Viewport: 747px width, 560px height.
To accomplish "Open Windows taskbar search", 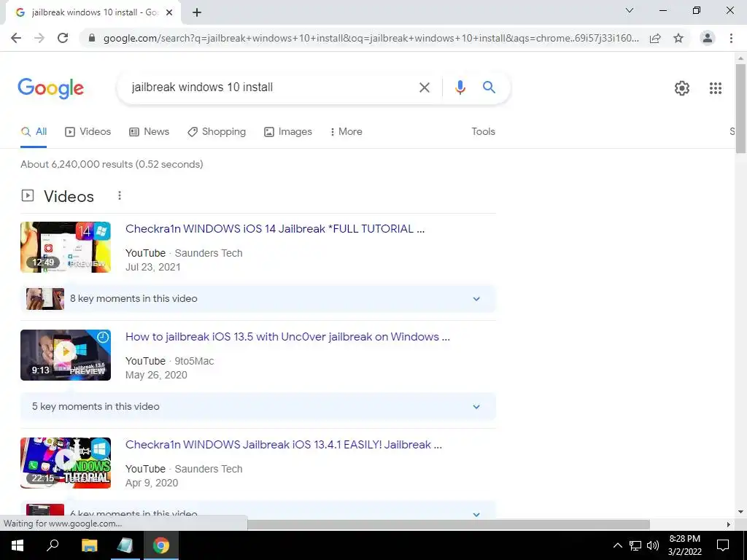I will click(x=53, y=545).
